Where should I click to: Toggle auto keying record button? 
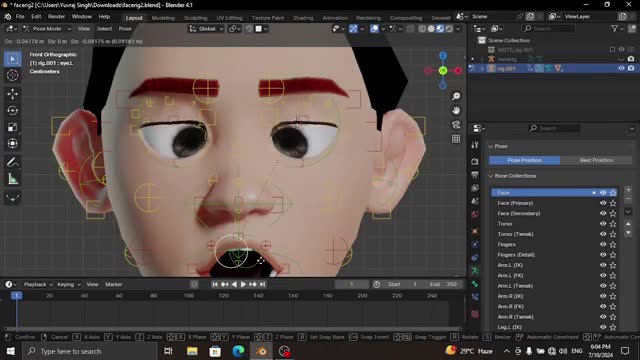[194, 284]
